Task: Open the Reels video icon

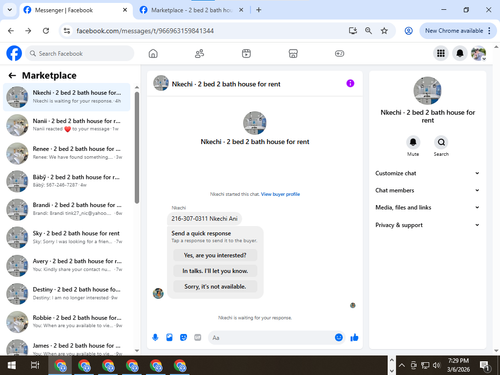Action: [246, 53]
